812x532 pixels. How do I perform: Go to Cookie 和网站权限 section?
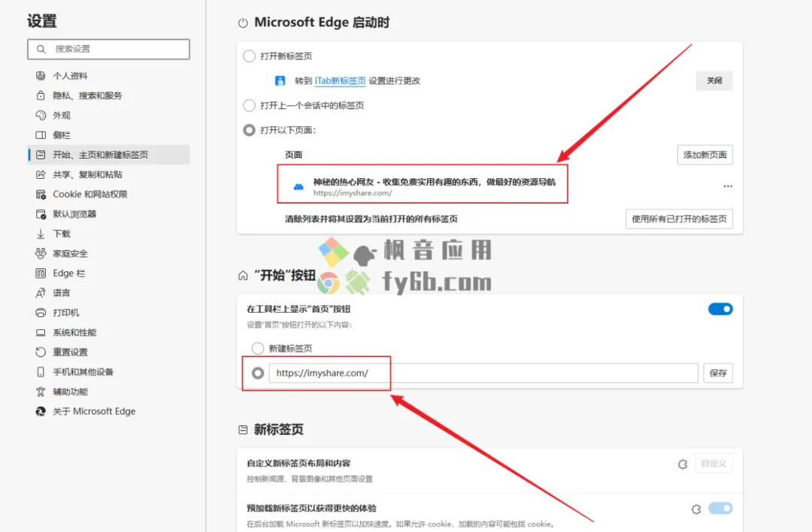tap(109, 194)
